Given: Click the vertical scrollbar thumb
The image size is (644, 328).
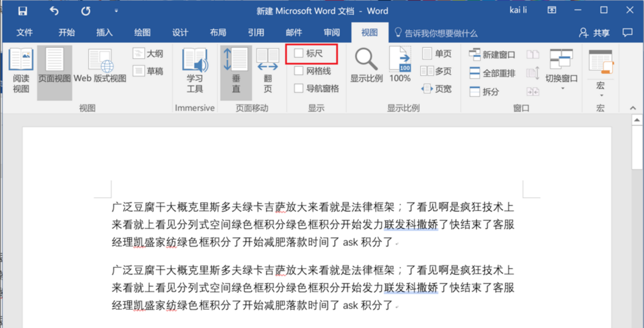Looking at the screenshot, I should tap(637, 148).
